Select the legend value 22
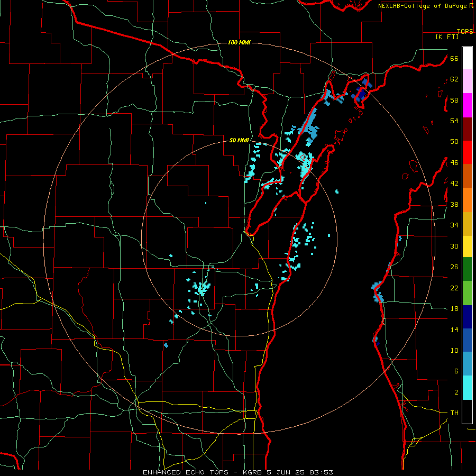This screenshot has height=476, width=476. (x=454, y=288)
